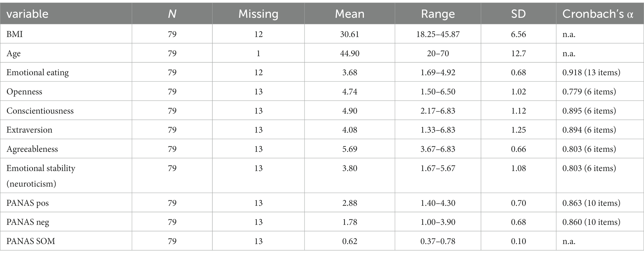Image resolution: width=644 pixels, height=256 pixels.
Task: Click the Openness range 1.50–6.50
Action: pos(438,91)
